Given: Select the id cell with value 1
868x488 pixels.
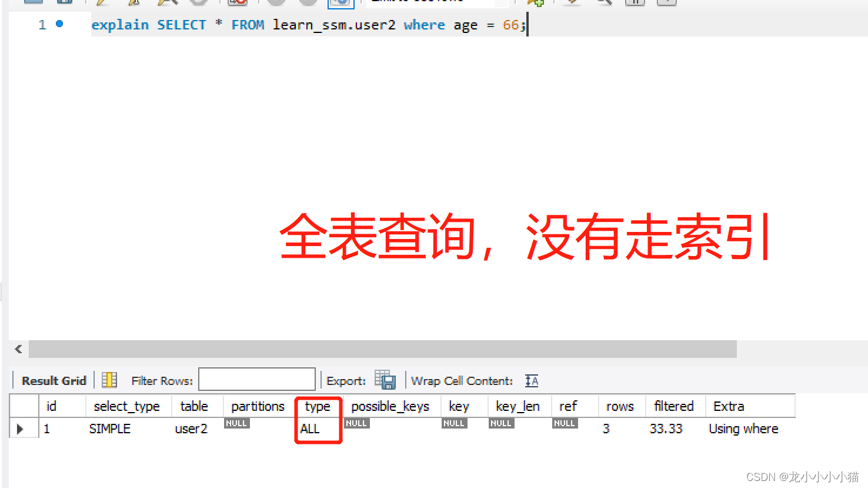Looking at the screenshot, I should click(x=62, y=429).
